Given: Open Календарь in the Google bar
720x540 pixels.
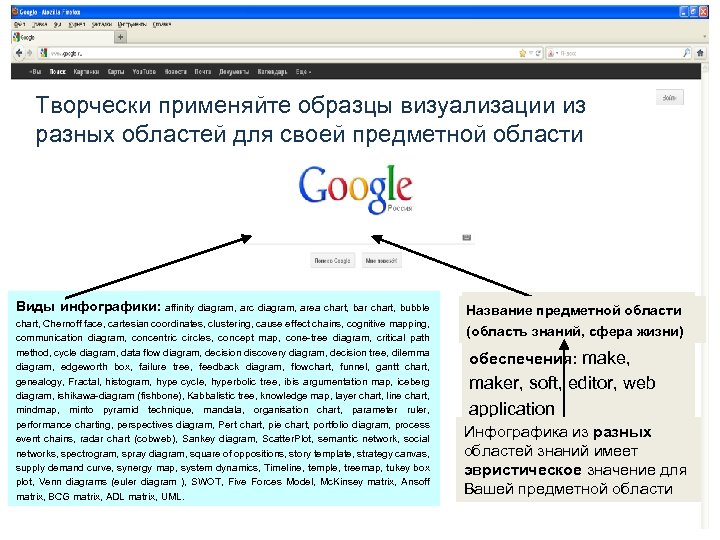Looking at the screenshot, I should coord(272,72).
